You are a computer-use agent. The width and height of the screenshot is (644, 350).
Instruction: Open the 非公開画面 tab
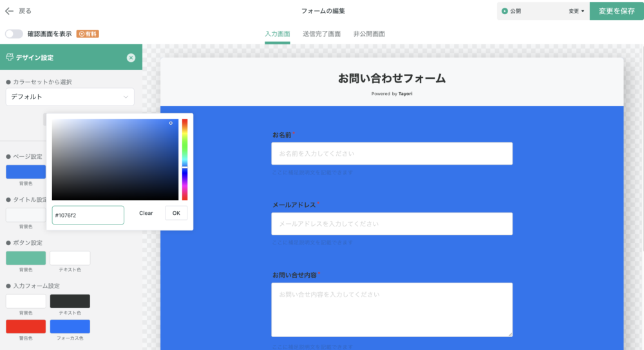369,33
